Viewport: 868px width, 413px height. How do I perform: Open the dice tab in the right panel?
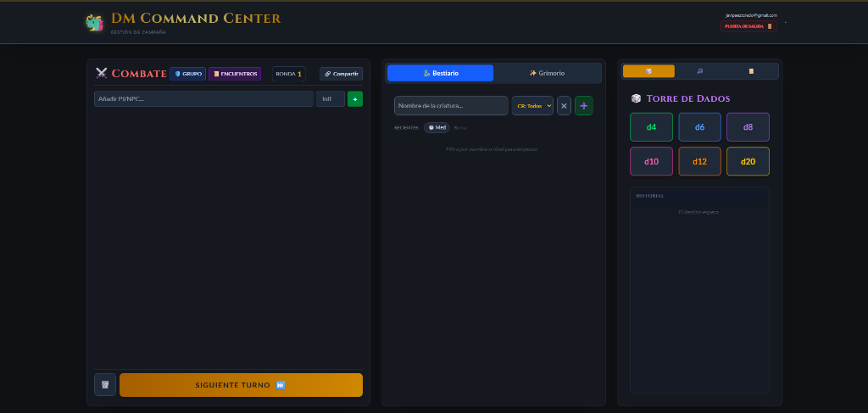pyautogui.click(x=648, y=71)
